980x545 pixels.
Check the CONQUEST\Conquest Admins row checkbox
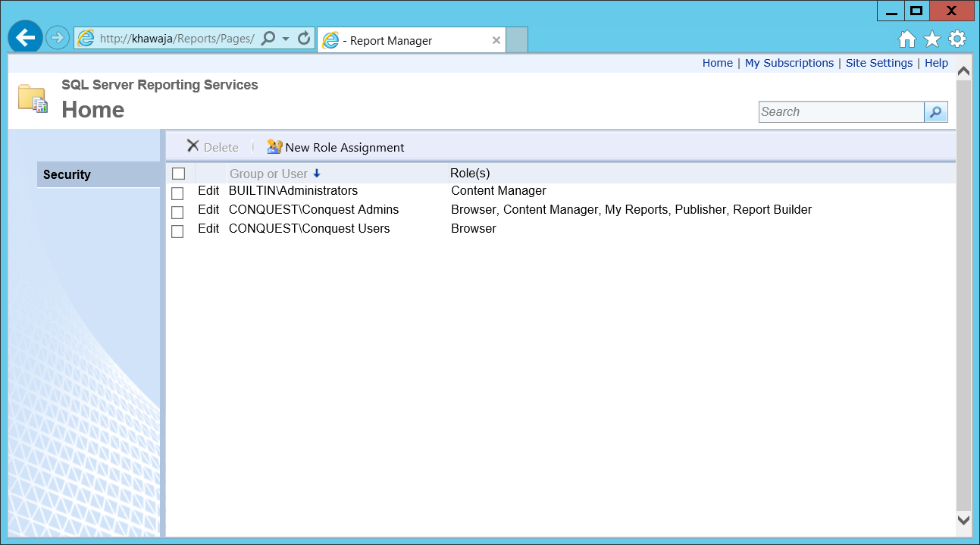pos(177,212)
